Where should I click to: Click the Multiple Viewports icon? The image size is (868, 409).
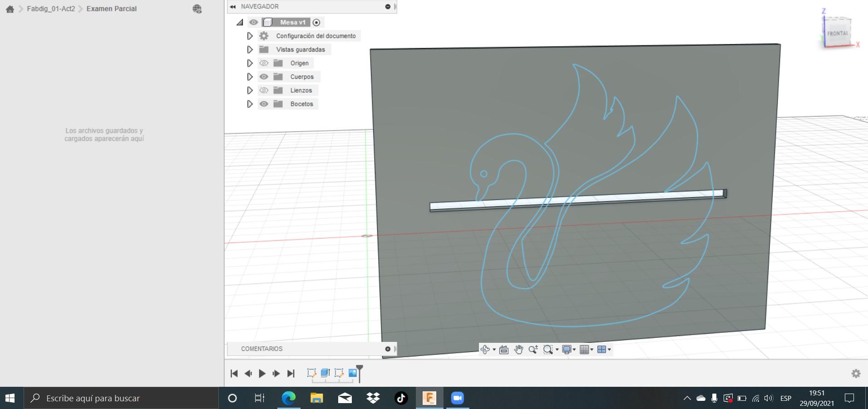tap(602, 350)
